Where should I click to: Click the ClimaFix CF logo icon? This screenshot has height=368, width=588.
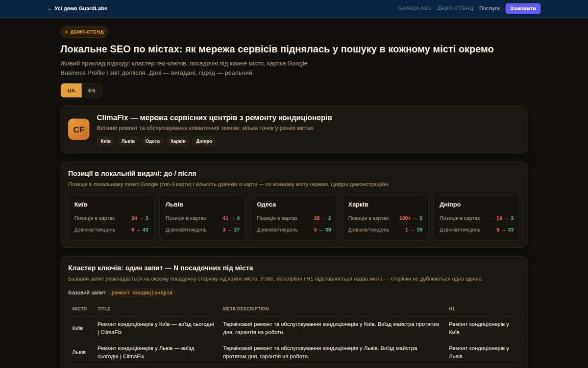(x=79, y=129)
